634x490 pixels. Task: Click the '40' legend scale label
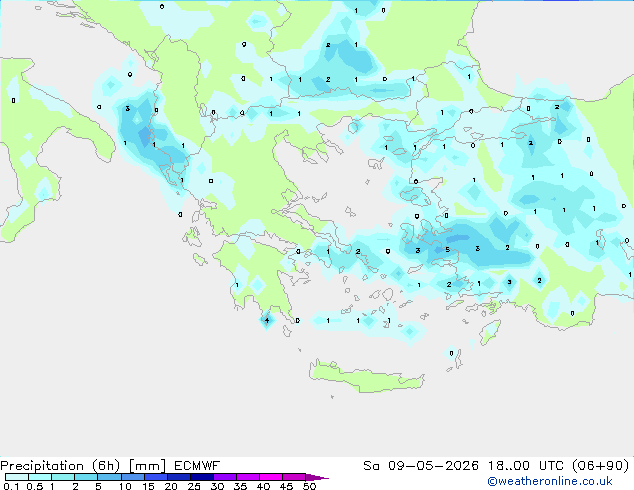(x=263, y=486)
